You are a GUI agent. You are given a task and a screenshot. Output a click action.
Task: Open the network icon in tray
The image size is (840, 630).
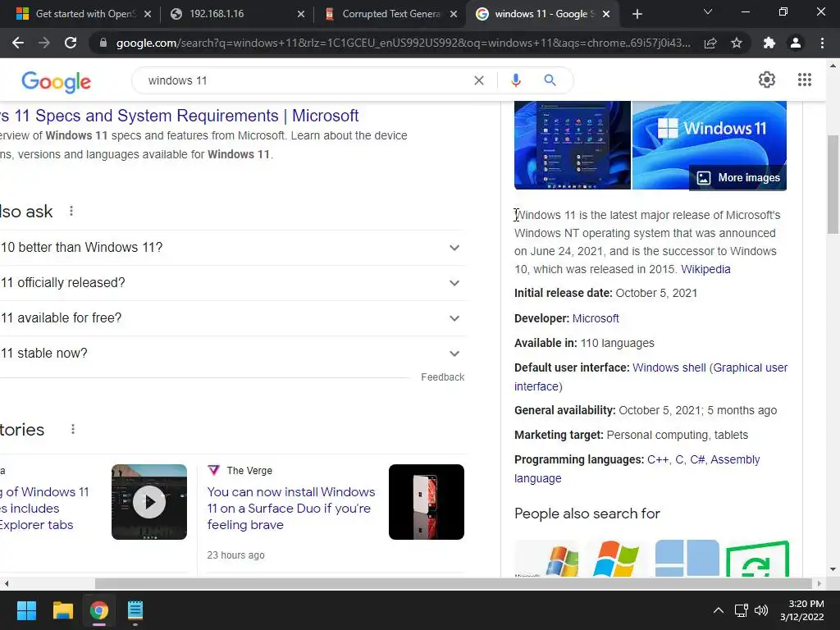click(x=742, y=610)
